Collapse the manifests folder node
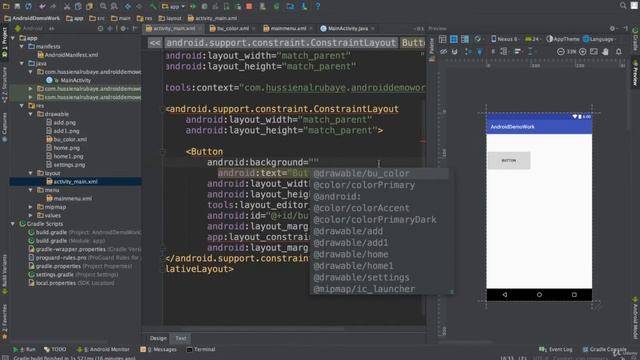The width and height of the screenshot is (640, 360). click(22, 47)
